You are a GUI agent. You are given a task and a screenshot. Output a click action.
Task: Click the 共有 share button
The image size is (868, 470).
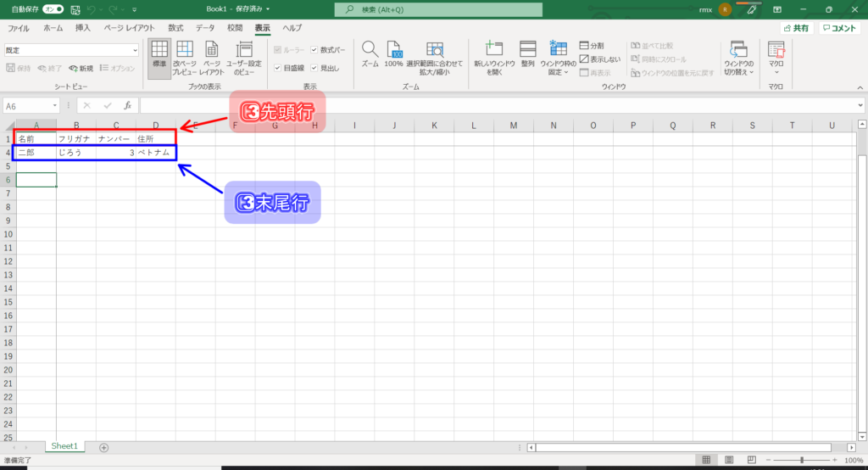(x=797, y=28)
